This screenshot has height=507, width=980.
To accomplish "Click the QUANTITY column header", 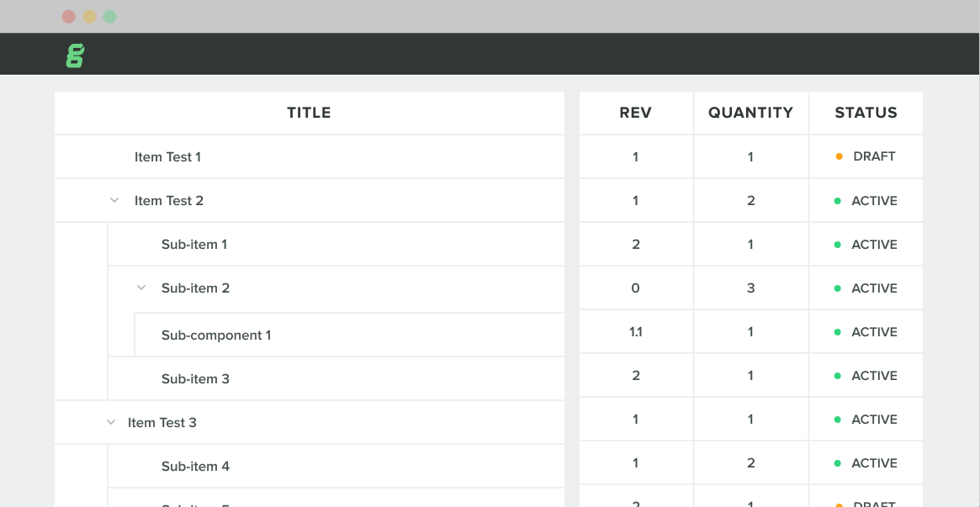I will pos(750,112).
